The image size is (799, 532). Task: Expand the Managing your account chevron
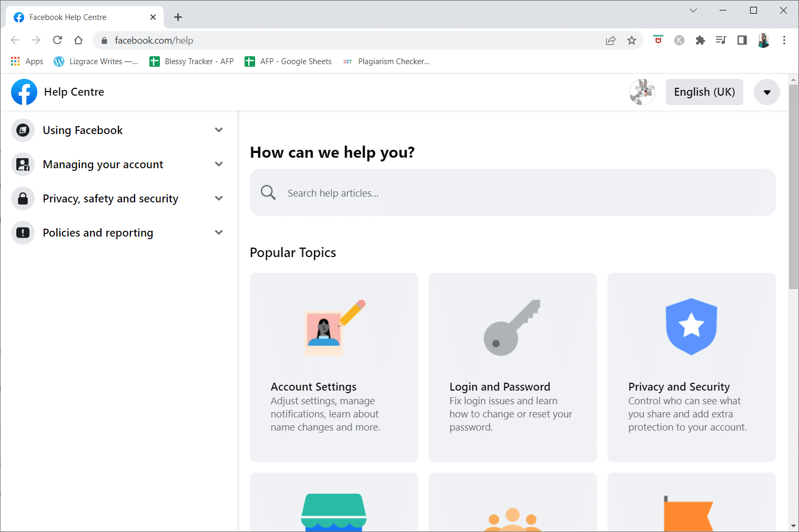pyautogui.click(x=219, y=164)
